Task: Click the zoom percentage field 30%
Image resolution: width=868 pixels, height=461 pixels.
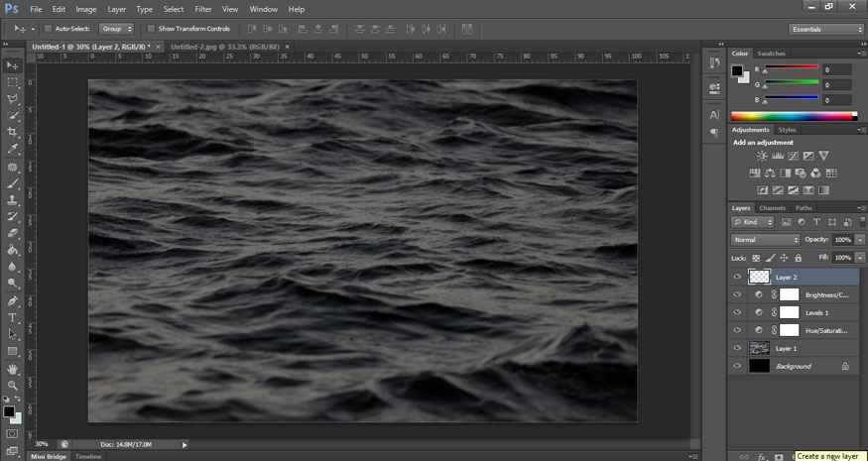Action: 42,444
